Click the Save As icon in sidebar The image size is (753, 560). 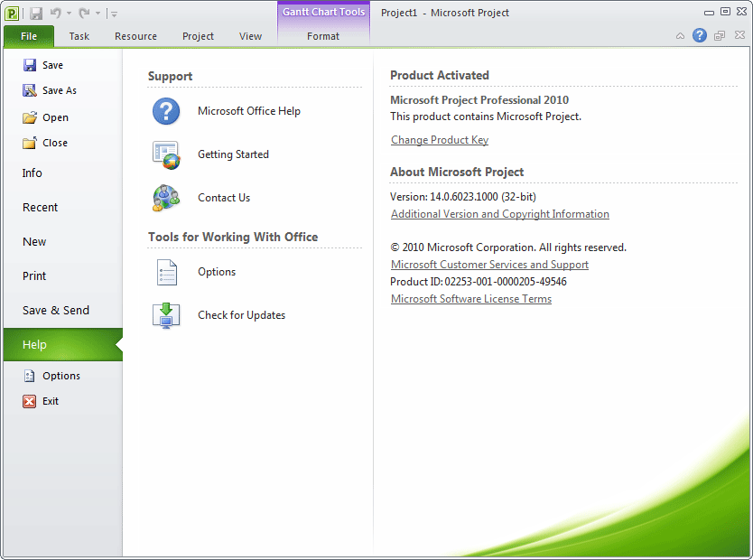click(30, 90)
